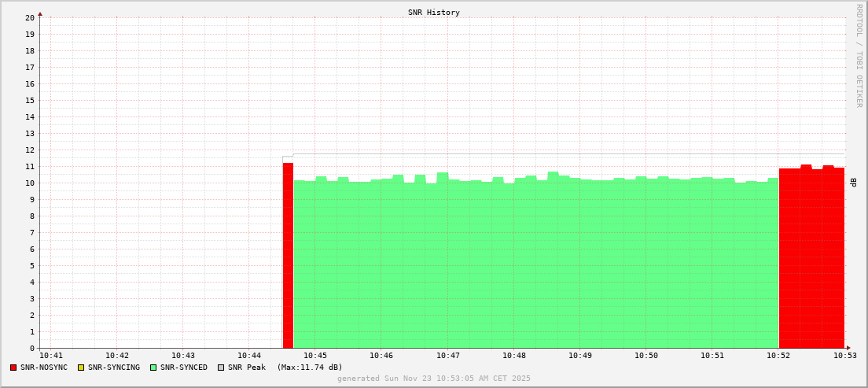The width and height of the screenshot is (868, 388).
Task: Click the green SNR-SYNCED legend swatch
Action: tap(153, 368)
